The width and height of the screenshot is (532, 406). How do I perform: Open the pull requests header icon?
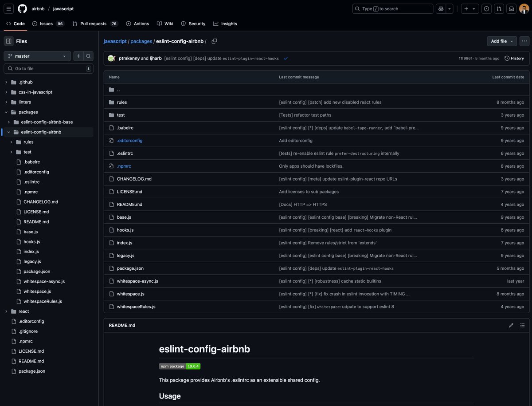click(x=499, y=8)
